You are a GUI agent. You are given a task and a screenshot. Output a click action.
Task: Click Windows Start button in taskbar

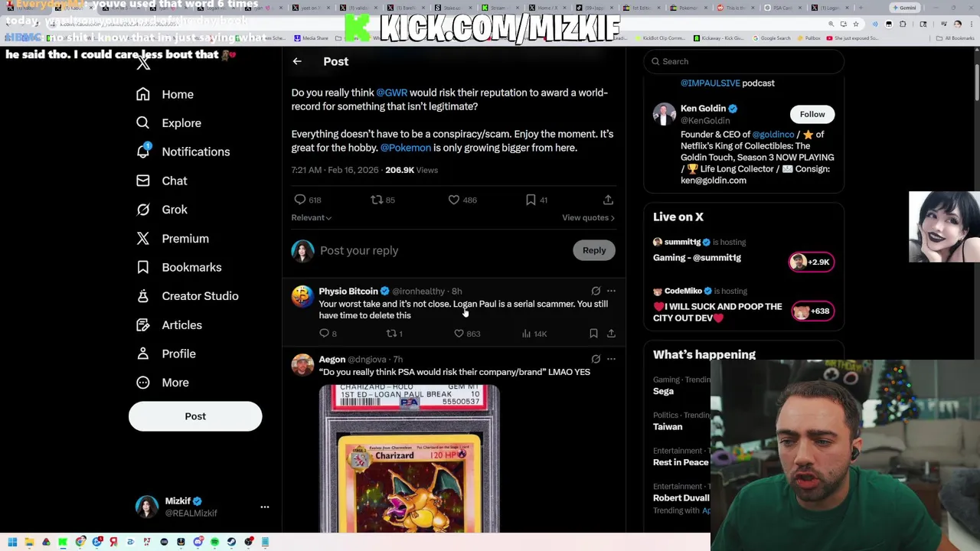(x=12, y=542)
